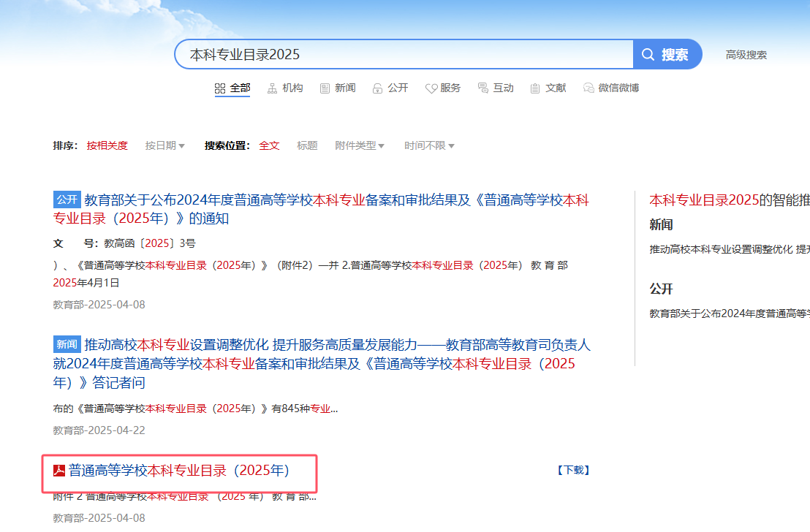Viewport: 810px width, 532px height.
Task: Click the 微信微博 WeChat icon
Action: click(x=588, y=88)
